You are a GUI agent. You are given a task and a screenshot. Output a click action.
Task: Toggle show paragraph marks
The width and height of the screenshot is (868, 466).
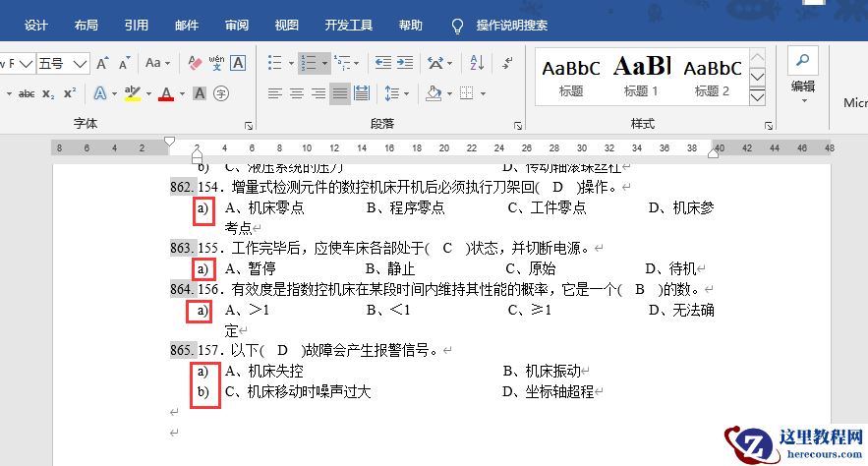pyautogui.click(x=507, y=63)
